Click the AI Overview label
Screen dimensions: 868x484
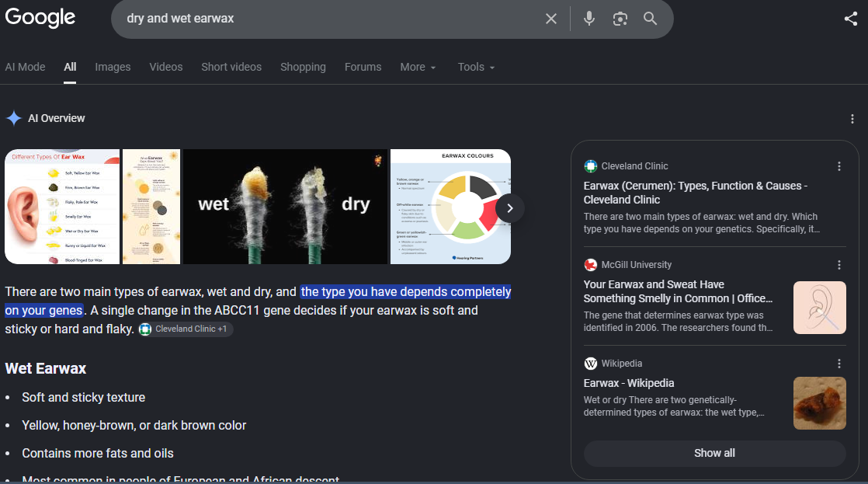tap(57, 118)
